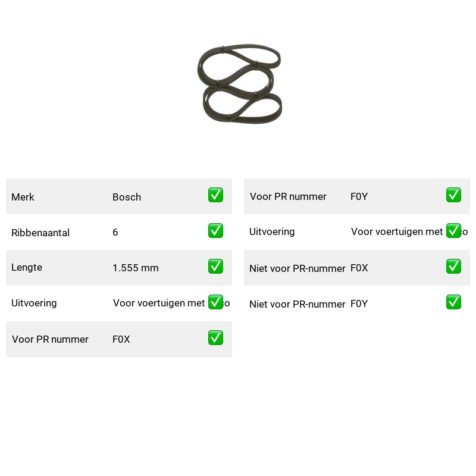Image resolution: width=476 pixels, height=476 pixels.
Task: Click the checkmark in the Ribbenaantal row
Action: point(215,231)
